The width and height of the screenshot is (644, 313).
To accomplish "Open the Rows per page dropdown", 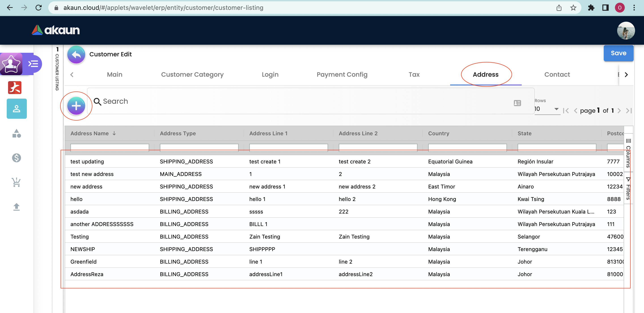I will tap(547, 109).
